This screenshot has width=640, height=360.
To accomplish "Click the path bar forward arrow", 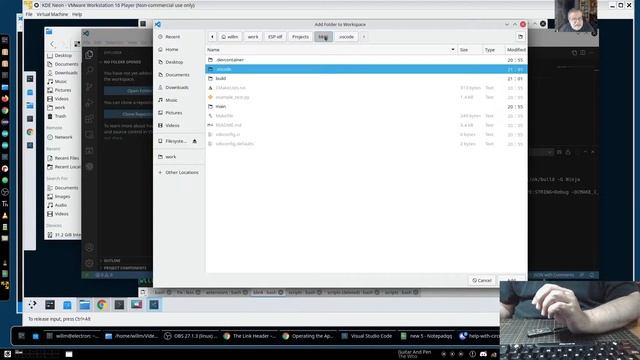I will (x=364, y=37).
